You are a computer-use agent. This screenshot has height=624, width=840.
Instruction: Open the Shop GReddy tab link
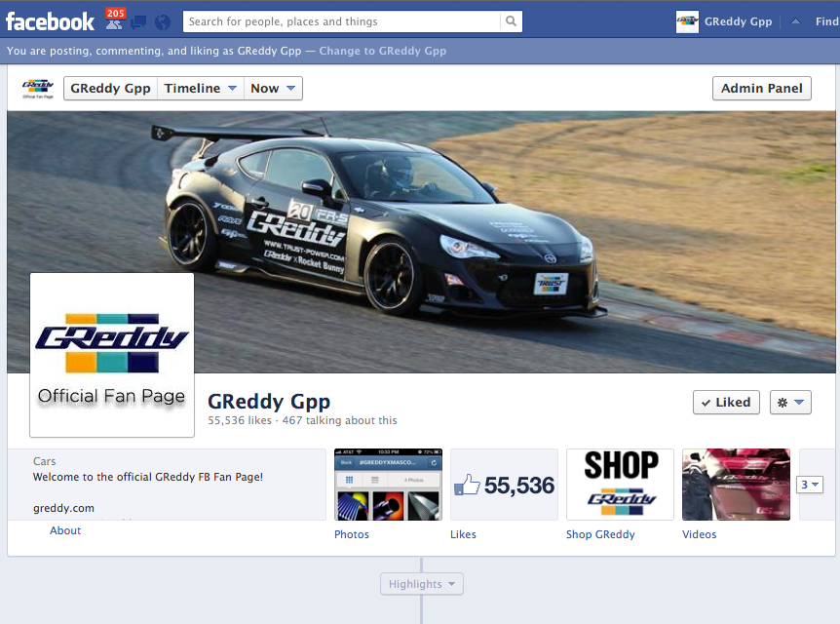pos(600,534)
